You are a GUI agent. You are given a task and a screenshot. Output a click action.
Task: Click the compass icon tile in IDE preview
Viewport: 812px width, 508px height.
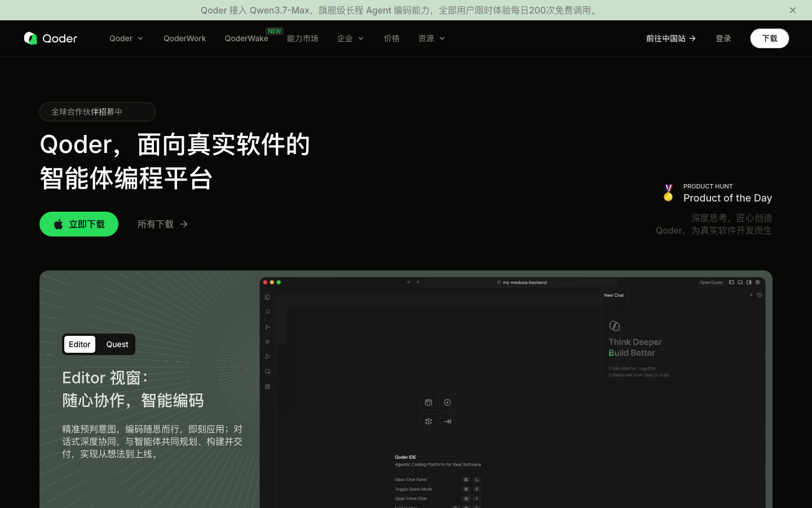tap(447, 402)
